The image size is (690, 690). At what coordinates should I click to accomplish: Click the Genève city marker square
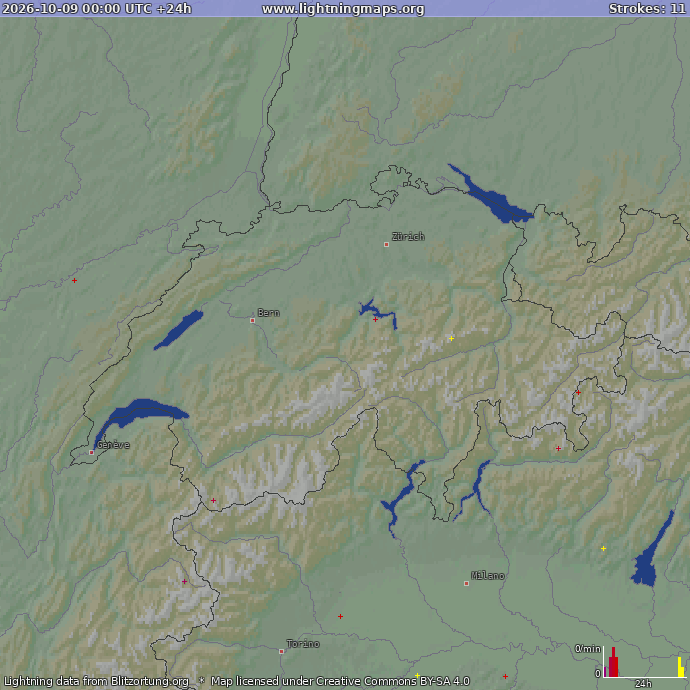[x=92, y=452]
